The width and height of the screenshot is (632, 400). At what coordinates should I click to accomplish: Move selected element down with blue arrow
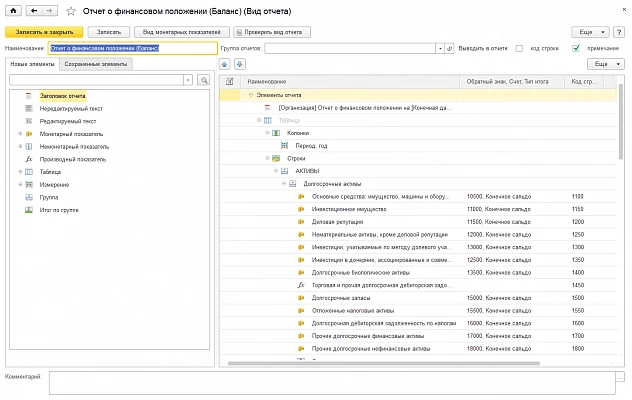[x=240, y=64]
